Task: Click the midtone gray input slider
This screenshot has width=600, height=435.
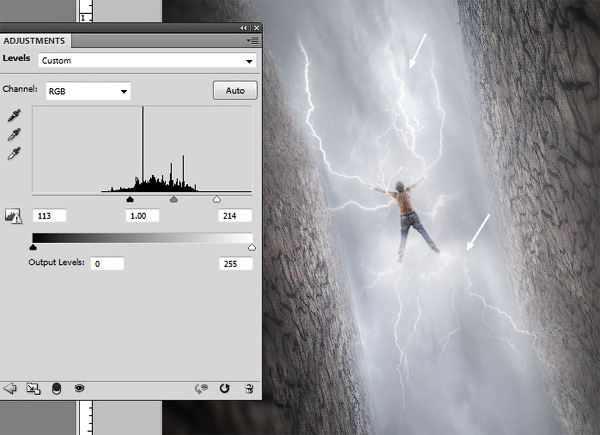Action: coord(174,200)
